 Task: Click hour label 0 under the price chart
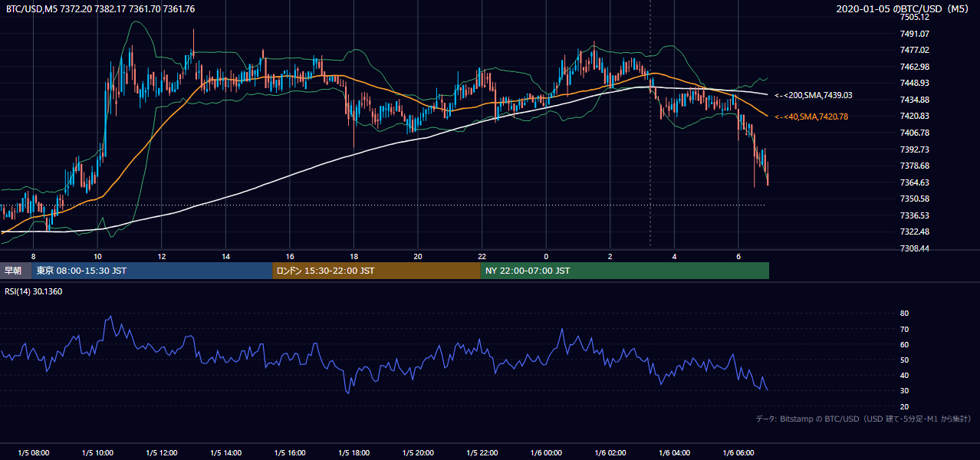(546, 255)
